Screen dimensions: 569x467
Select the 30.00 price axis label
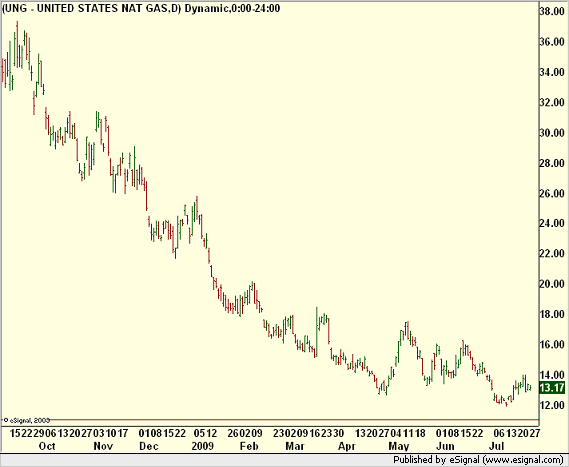(x=552, y=133)
